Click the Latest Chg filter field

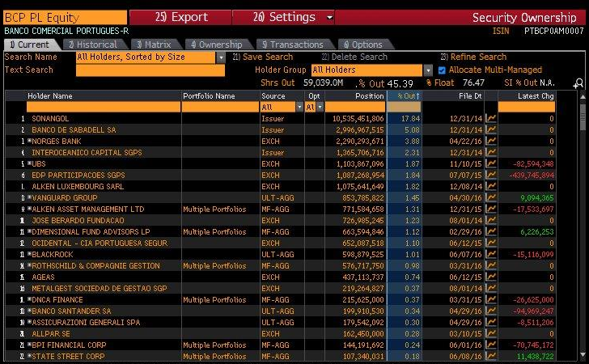coord(526,107)
